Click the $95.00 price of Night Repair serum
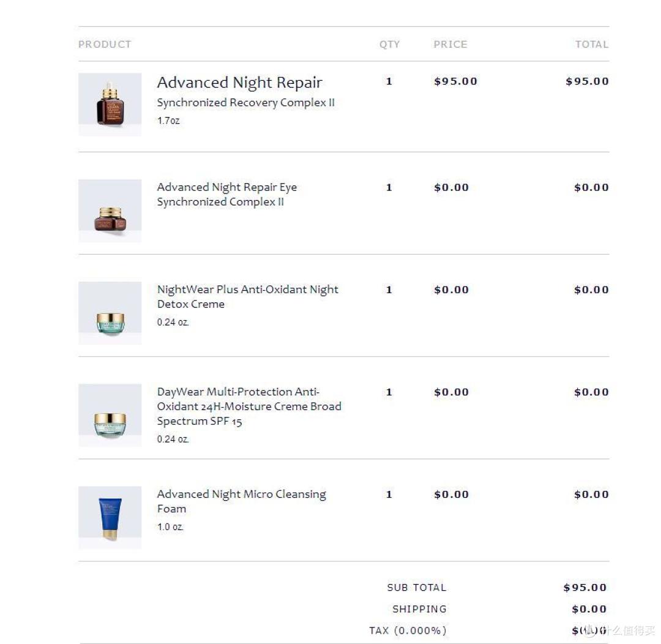Screen dimensions: 661x644 click(x=455, y=81)
